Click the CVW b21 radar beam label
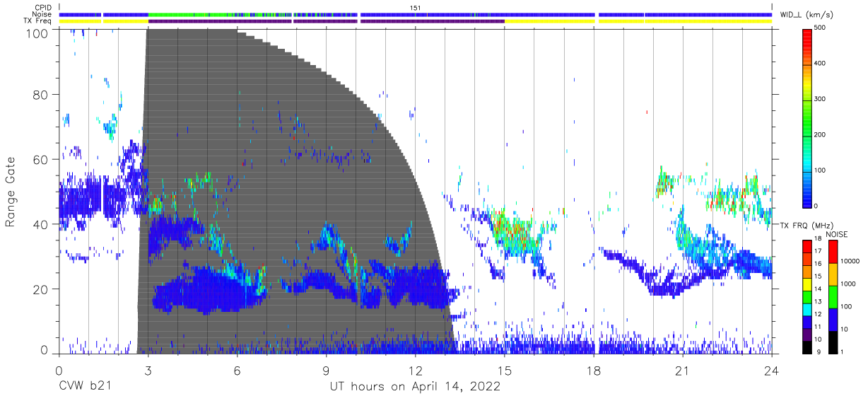Screen dimensions: 868x401 coord(85,387)
